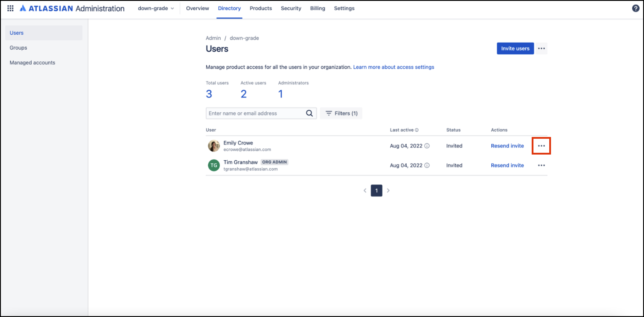Open the Filters (1) dropdown
The image size is (644, 317).
341,113
